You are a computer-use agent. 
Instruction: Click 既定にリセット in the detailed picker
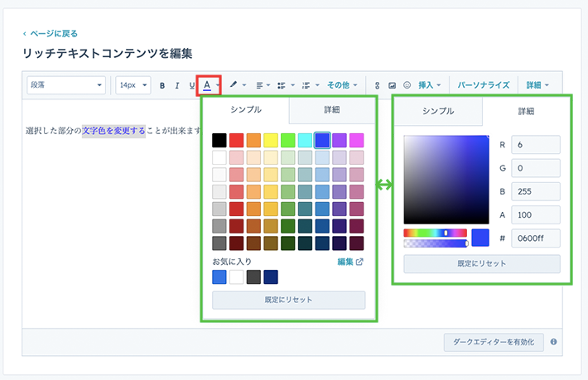482,263
